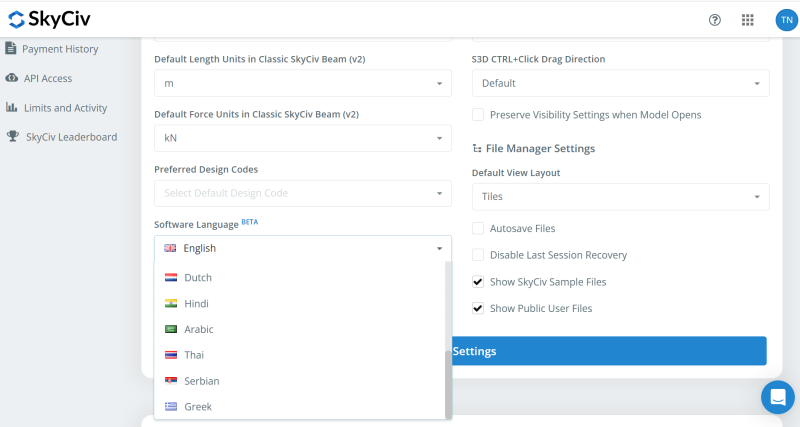Screen dimensions: 800x427
Task: Open the chat support bubble
Action: pos(778,397)
